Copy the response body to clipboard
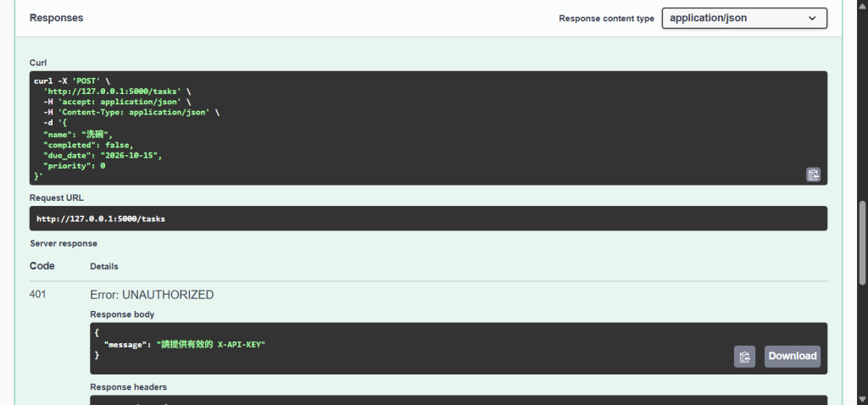This screenshot has width=868, height=405. (744, 357)
